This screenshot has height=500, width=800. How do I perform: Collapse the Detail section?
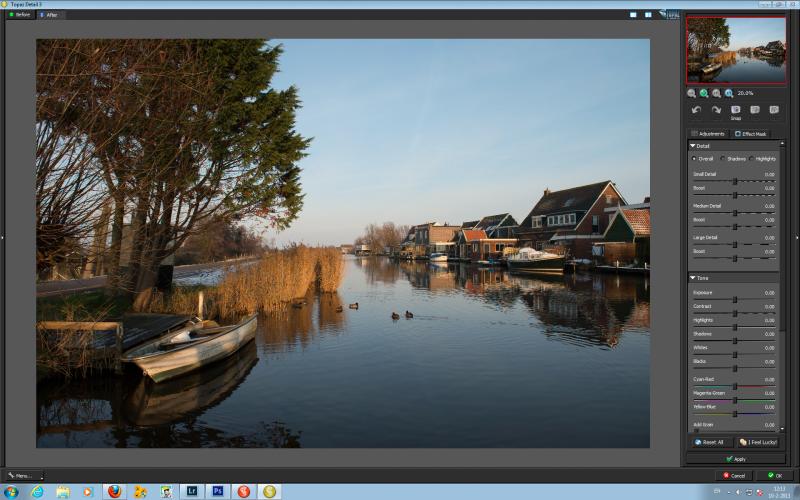tap(693, 146)
